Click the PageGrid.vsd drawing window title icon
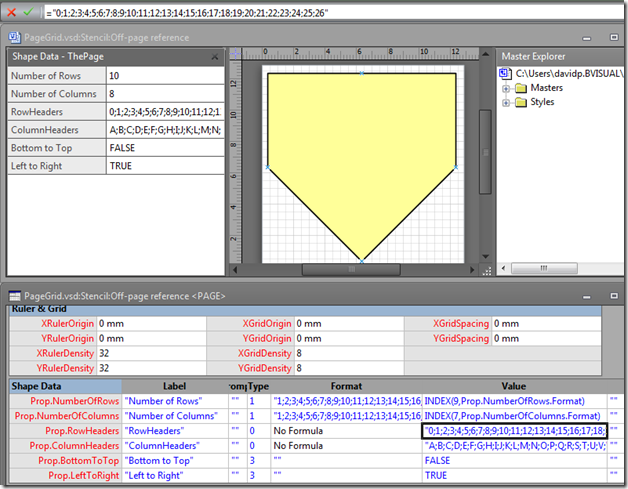Screen dimensions: 628x489 (14, 37)
